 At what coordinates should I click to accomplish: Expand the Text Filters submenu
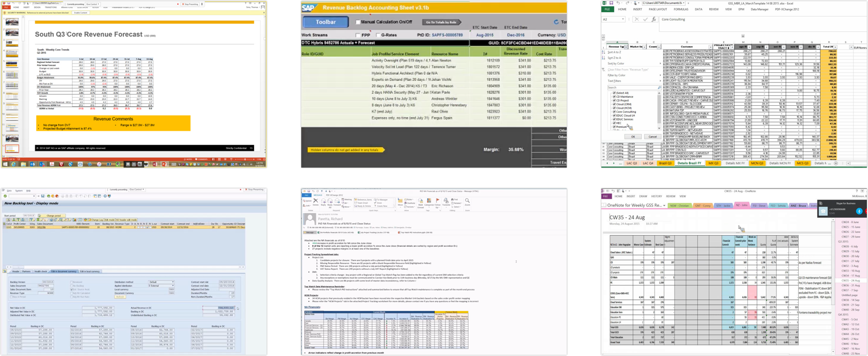[x=632, y=81]
